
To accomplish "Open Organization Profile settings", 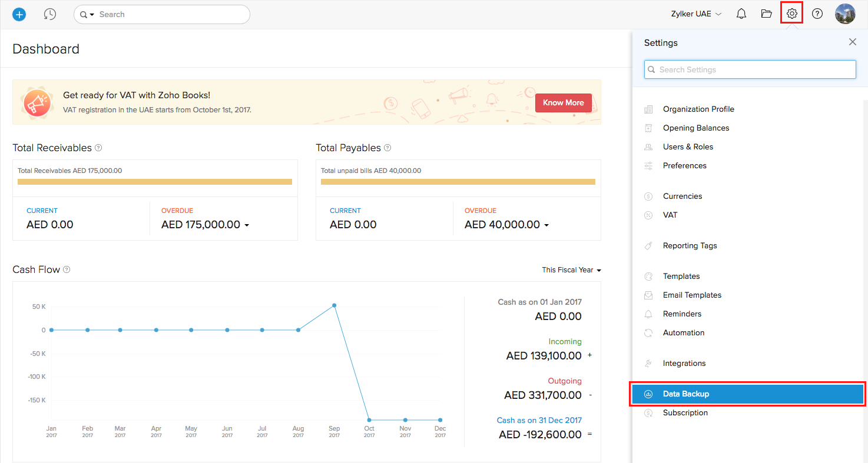I will point(698,109).
